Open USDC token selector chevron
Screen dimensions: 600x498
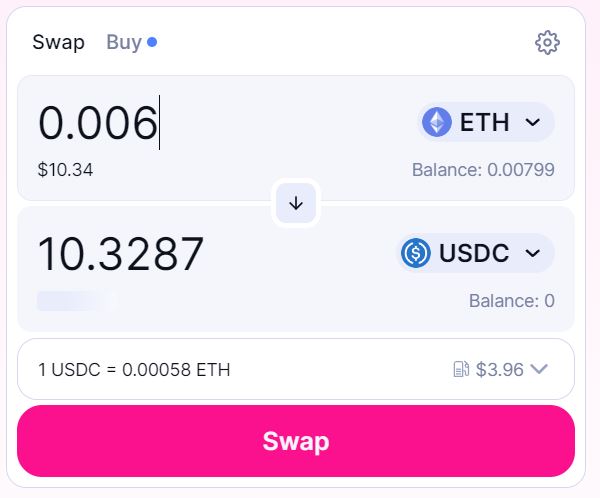533,253
